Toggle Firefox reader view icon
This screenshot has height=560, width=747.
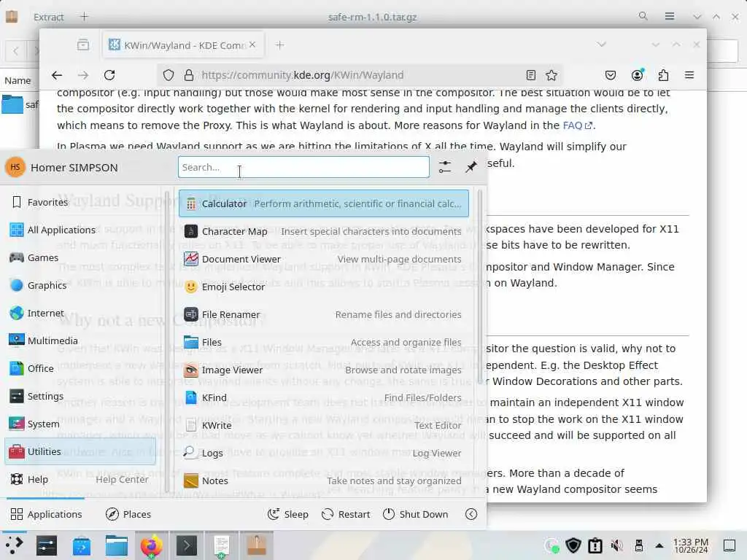click(x=530, y=75)
